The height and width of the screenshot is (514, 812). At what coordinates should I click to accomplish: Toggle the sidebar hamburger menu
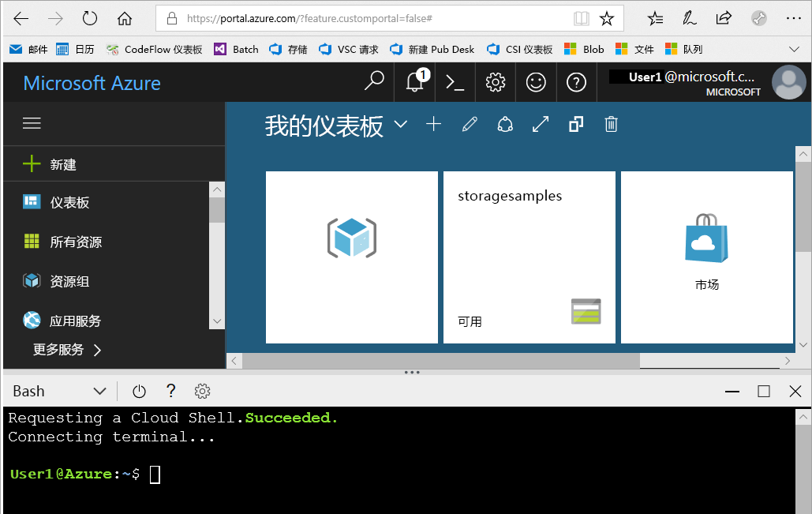(32, 123)
